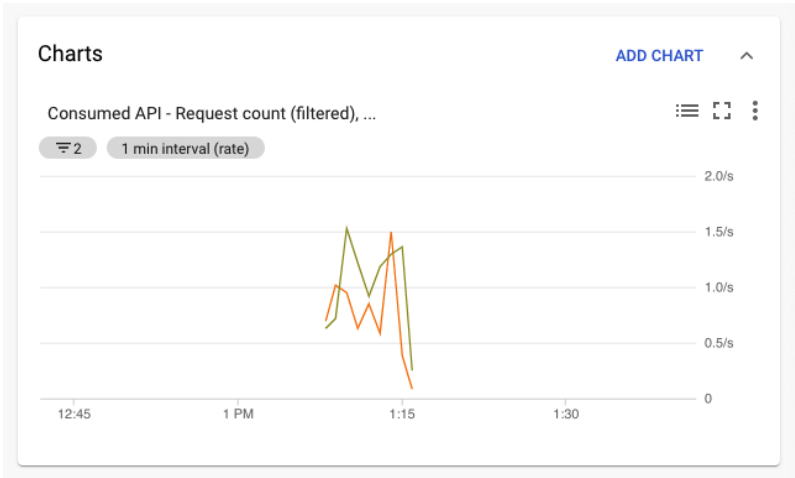This screenshot has height=478, width=795.
Task: Open the filter chip showing 2 filters
Action: (x=68, y=148)
